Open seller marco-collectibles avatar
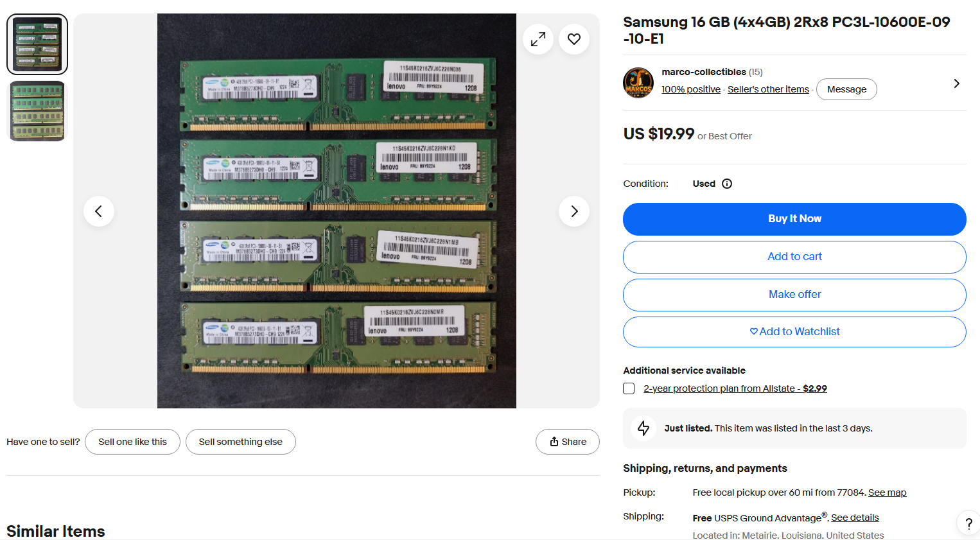Viewport: 980px width, 540px height. [x=638, y=83]
